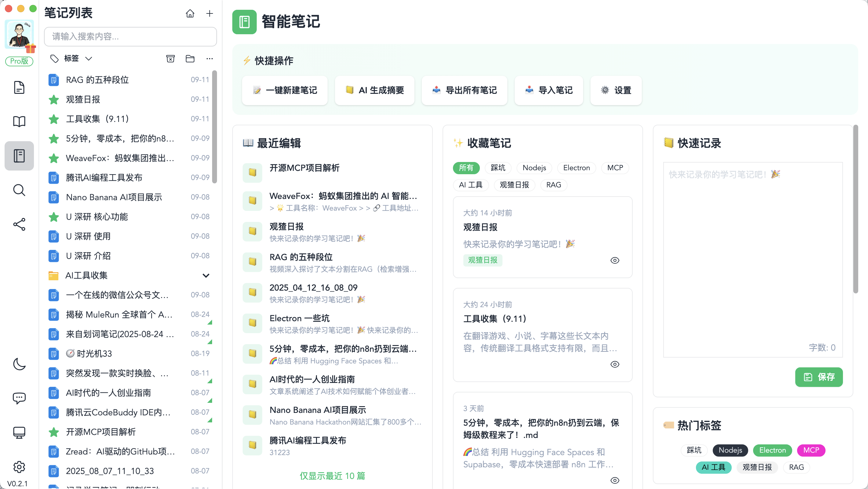The image size is (868, 489).
Task: Select the Nodejs favorites filter tab
Action: 534,168
